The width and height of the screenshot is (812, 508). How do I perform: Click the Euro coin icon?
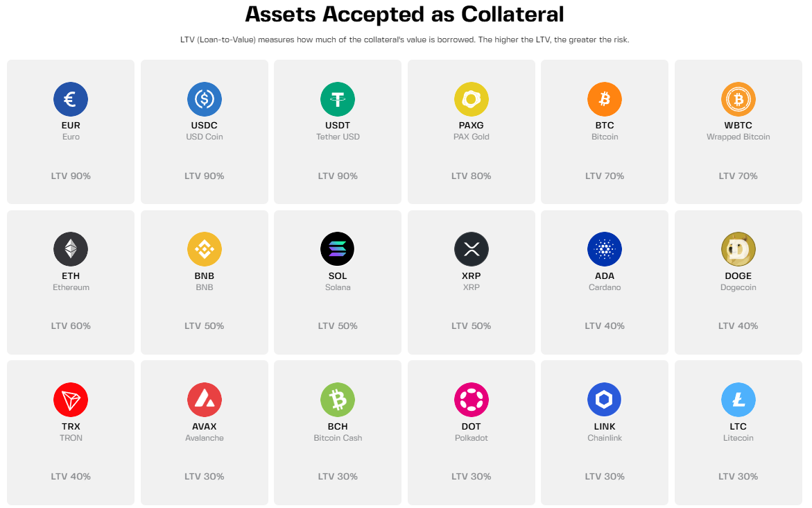coord(71,99)
